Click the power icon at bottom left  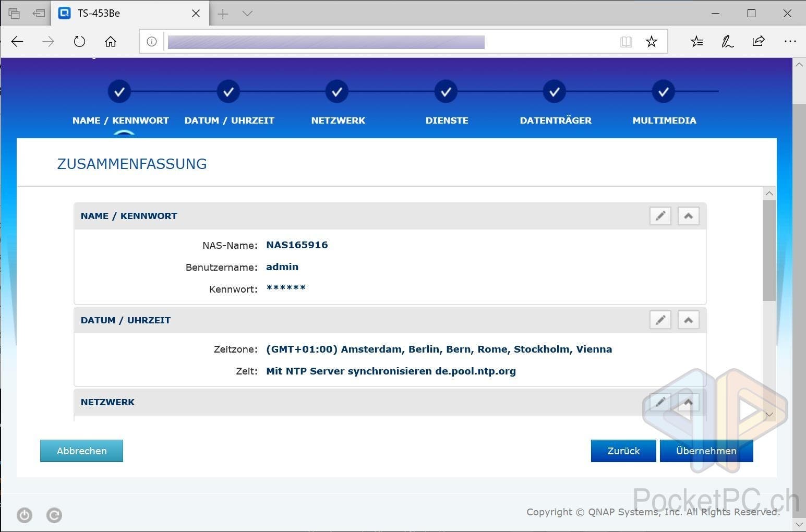point(25,515)
